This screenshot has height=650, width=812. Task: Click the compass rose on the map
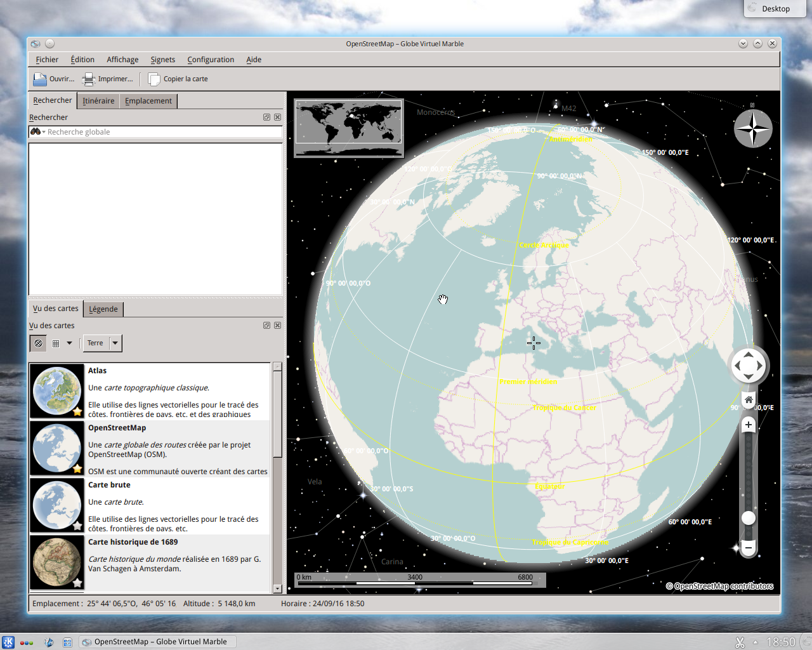(x=753, y=128)
